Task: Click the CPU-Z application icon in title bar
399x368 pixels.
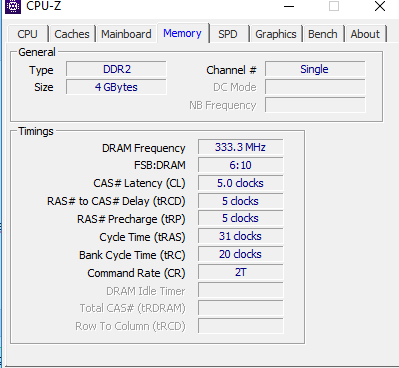Action: point(13,6)
